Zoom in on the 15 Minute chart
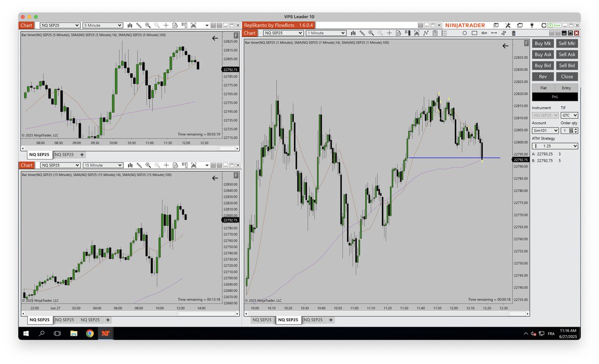The width and height of the screenshot is (599, 364). pyautogui.click(x=148, y=165)
